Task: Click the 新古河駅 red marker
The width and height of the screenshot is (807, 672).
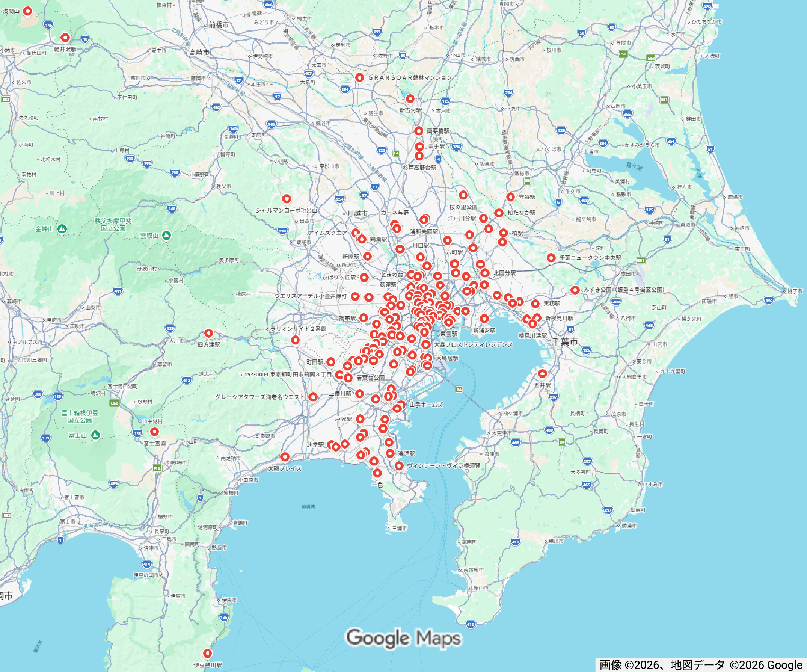Action: (x=410, y=99)
